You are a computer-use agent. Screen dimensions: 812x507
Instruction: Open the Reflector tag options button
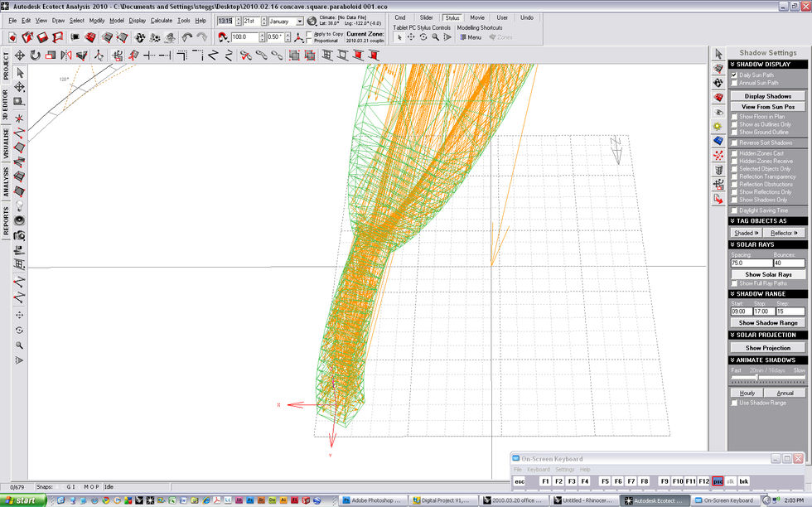[x=784, y=233]
